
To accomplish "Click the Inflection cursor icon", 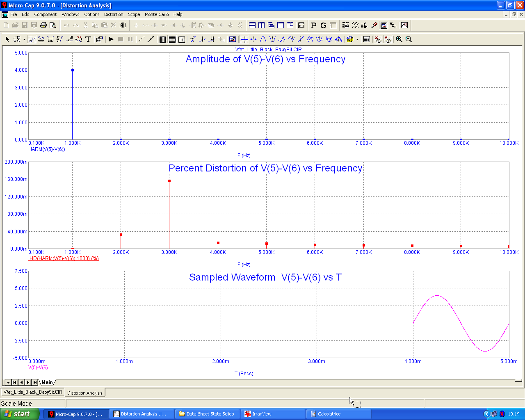I will coord(301,39).
